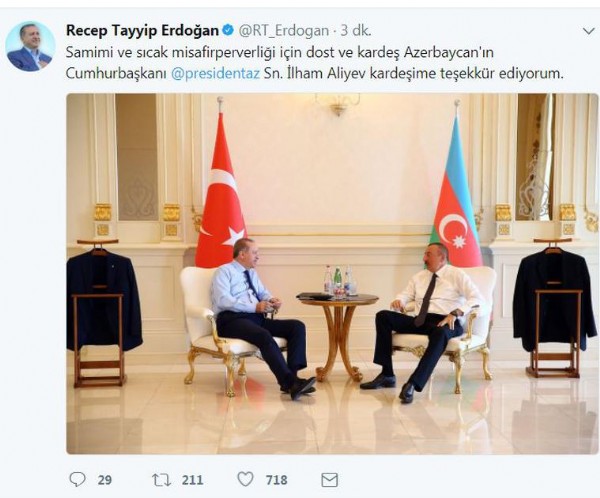This screenshot has width=600, height=498.
Task: Click the tweet text starting 'Samimi ve sıcak'
Action: [315, 63]
